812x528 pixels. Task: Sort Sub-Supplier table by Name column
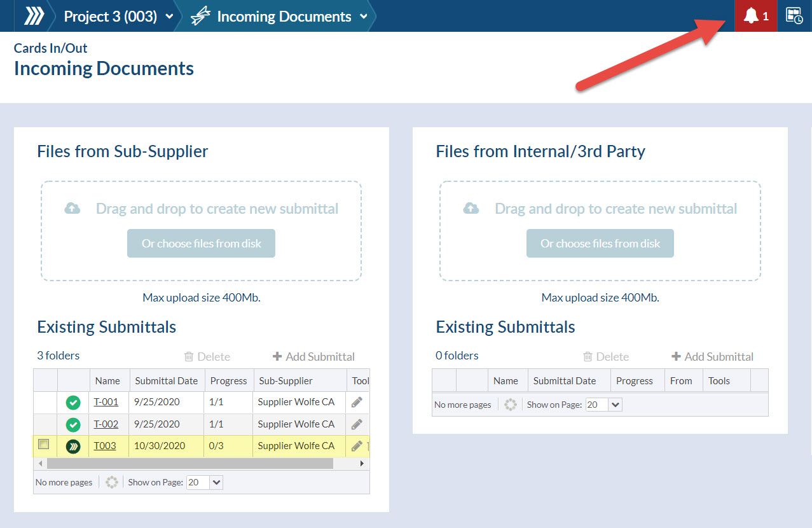109,380
